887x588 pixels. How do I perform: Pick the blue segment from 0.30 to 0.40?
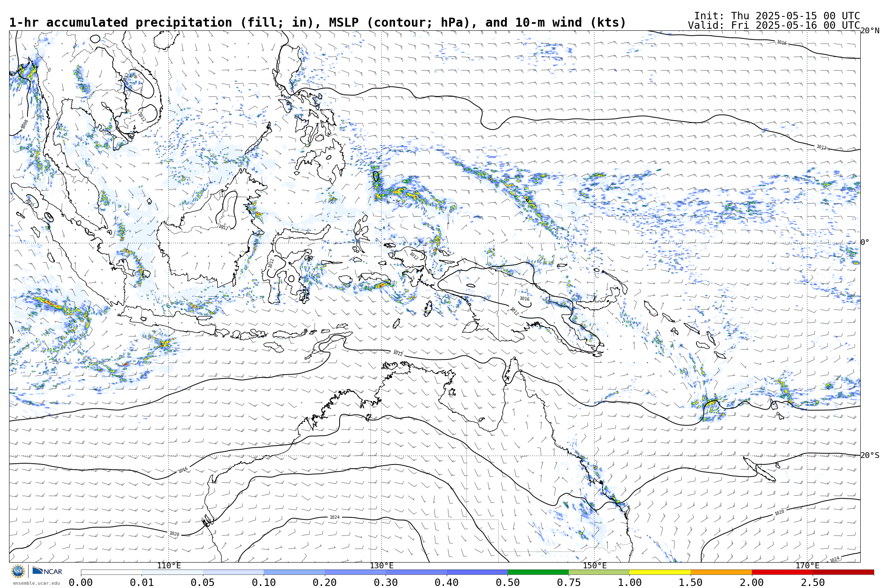click(x=416, y=572)
